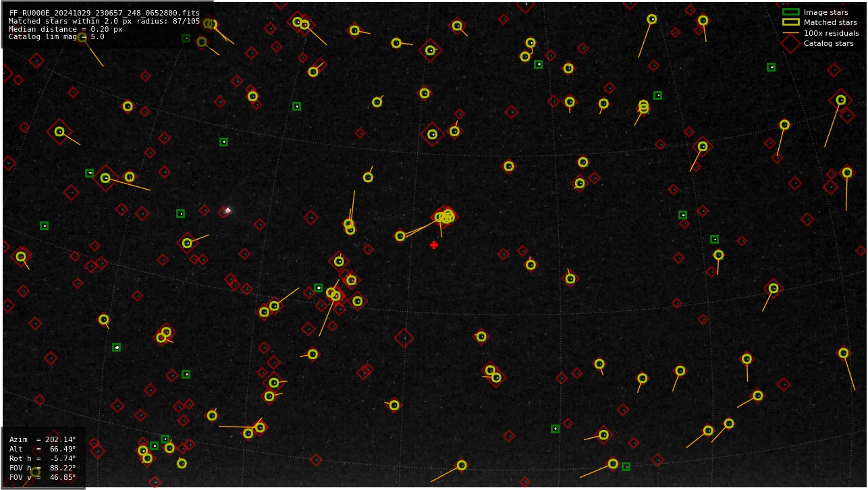868x490 pixels.
Task: Click the 'Image stars' legend label
Action: [x=825, y=12]
